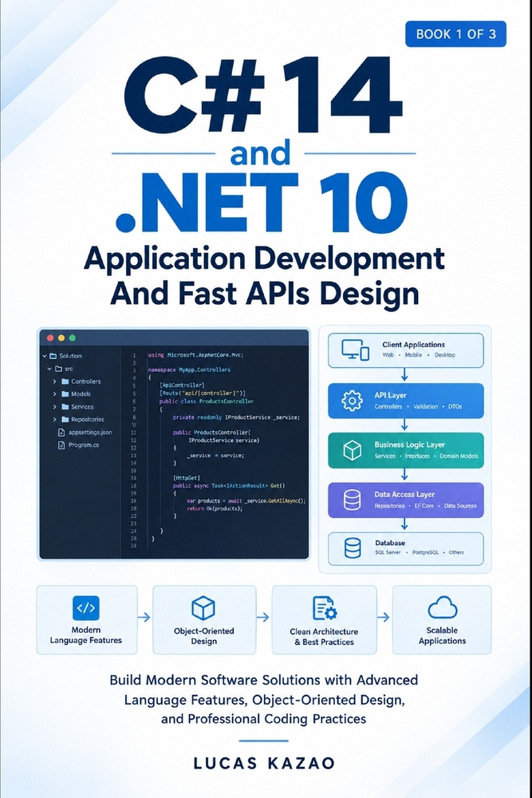
Task: Click the 'Clean Architecture & Best Practices' label
Action: (324, 637)
